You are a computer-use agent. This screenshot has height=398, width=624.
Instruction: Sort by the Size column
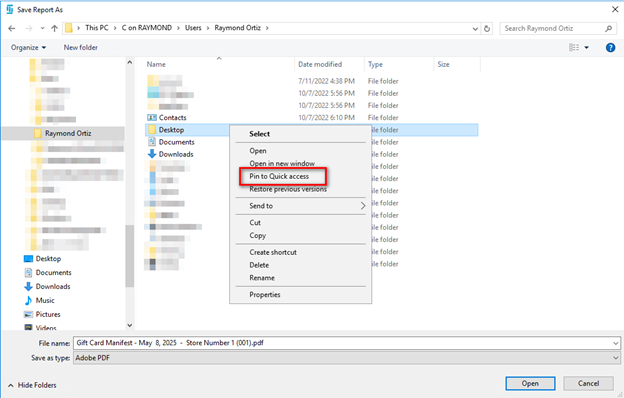pyautogui.click(x=443, y=64)
